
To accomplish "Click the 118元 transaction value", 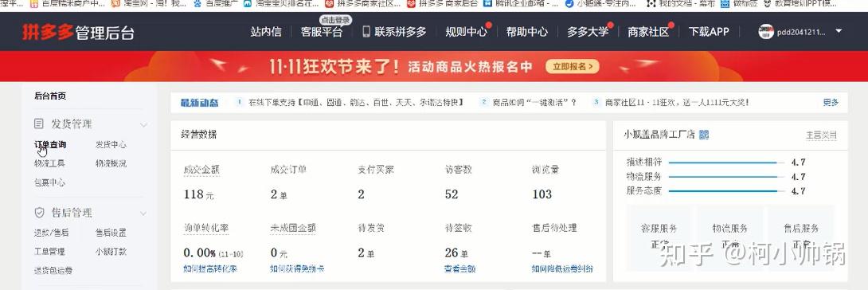I will 199,194.
